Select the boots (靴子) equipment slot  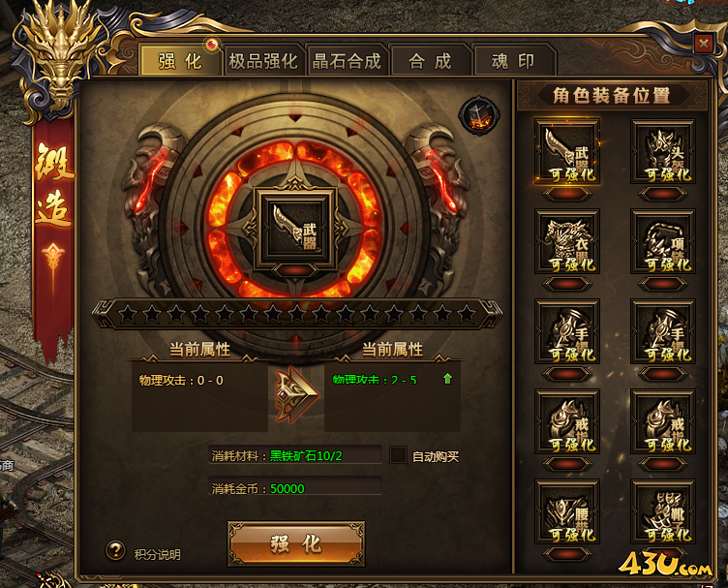click(x=662, y=511)
